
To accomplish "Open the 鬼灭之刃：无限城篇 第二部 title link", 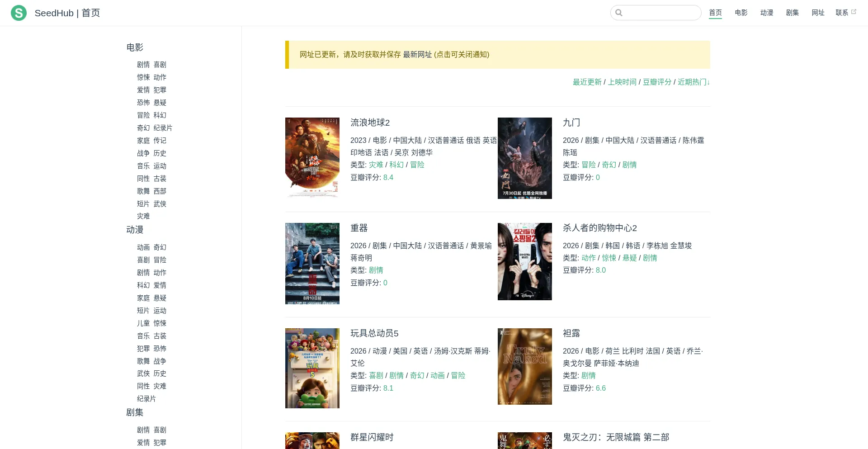I will tap(616, 437).
